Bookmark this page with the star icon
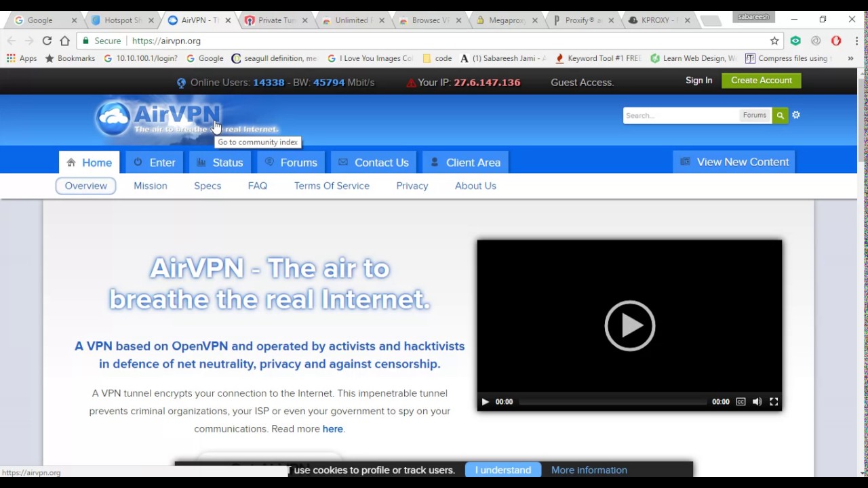 pos(774,41)
